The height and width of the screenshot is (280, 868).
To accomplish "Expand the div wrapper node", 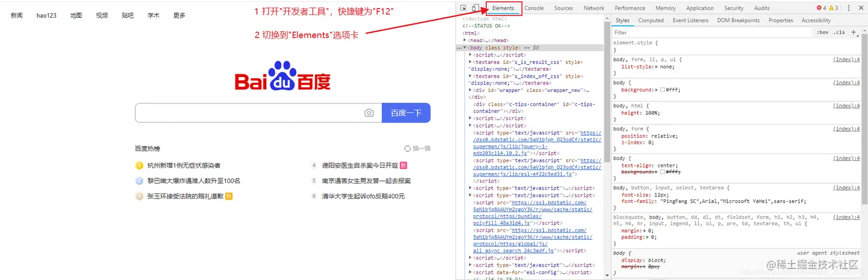I will [470, 90].
